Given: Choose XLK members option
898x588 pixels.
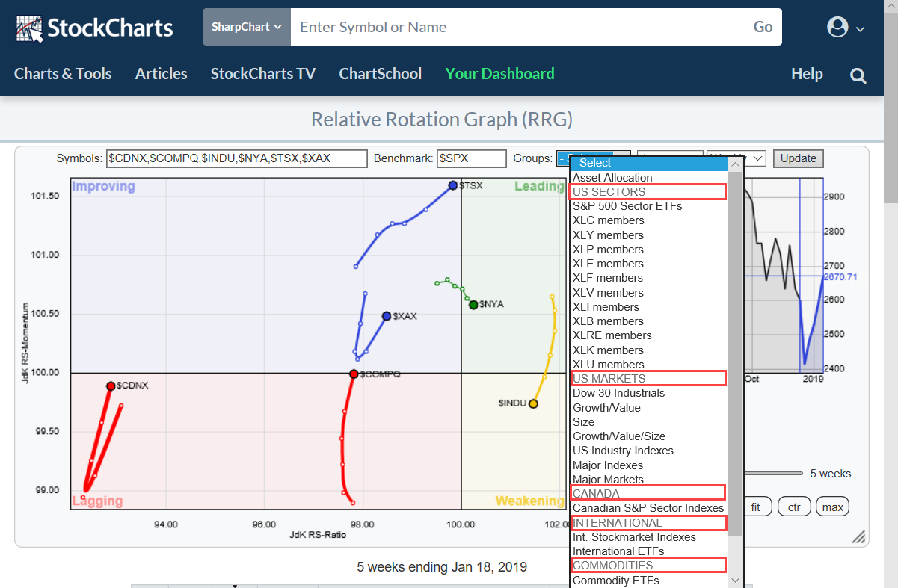Looking at the screenshot, I should coord(648,350).
